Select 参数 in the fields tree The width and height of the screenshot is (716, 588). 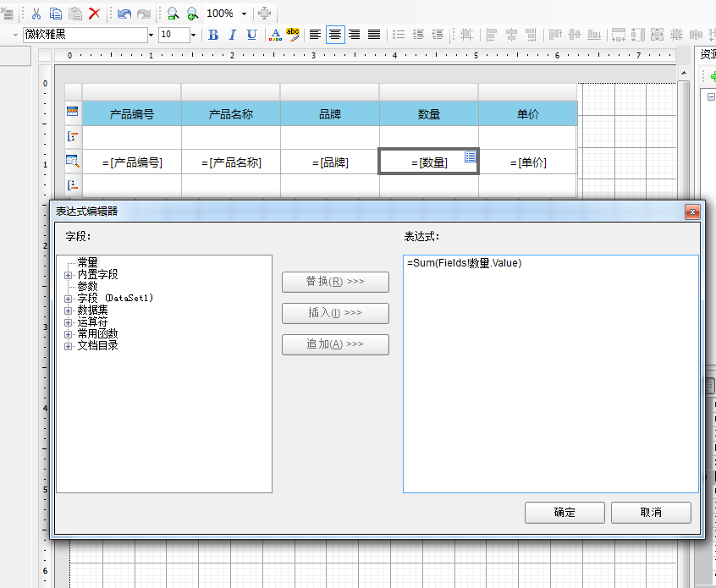(x=88, y=286)
